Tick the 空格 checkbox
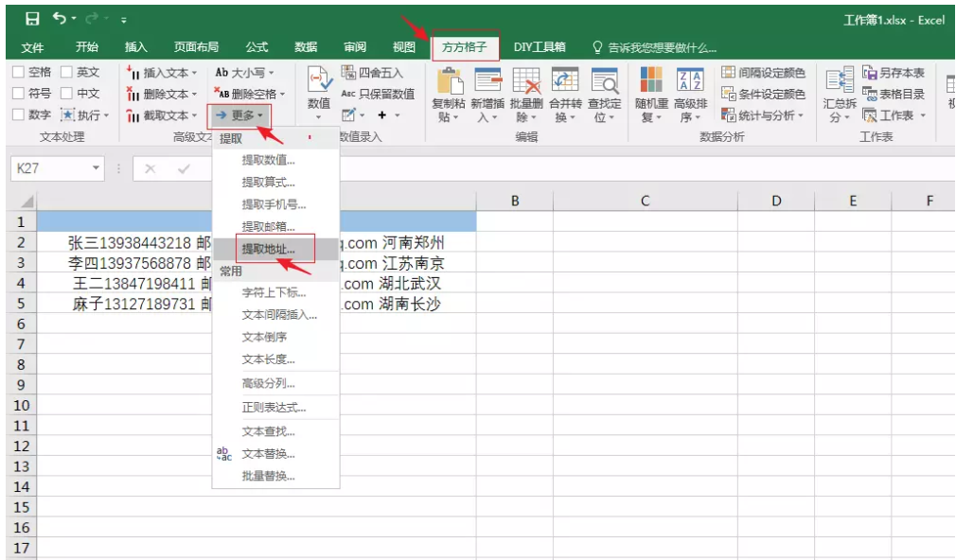This screenshot has width=956, height=560. (x=18, y=73)
